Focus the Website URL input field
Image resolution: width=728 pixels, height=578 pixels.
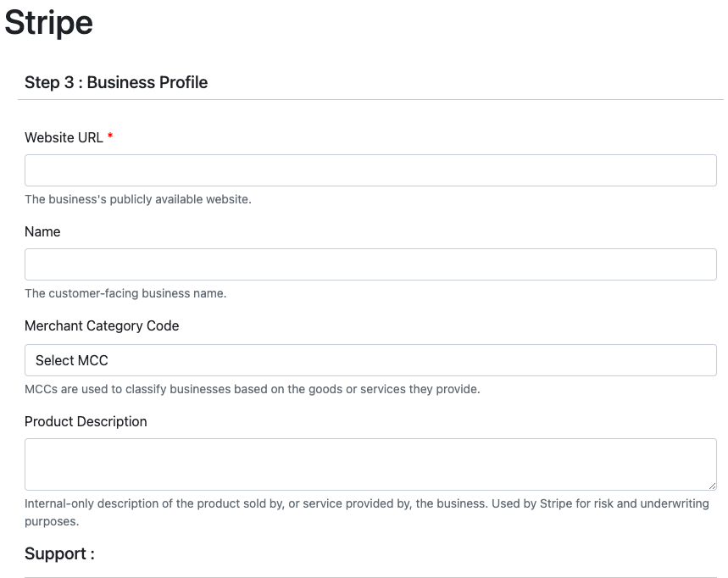coord(370,170)
